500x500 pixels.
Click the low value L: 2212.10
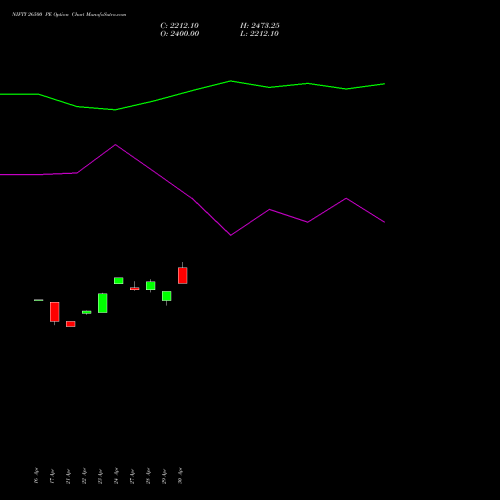pyautogui.click(x=259, y=34)
